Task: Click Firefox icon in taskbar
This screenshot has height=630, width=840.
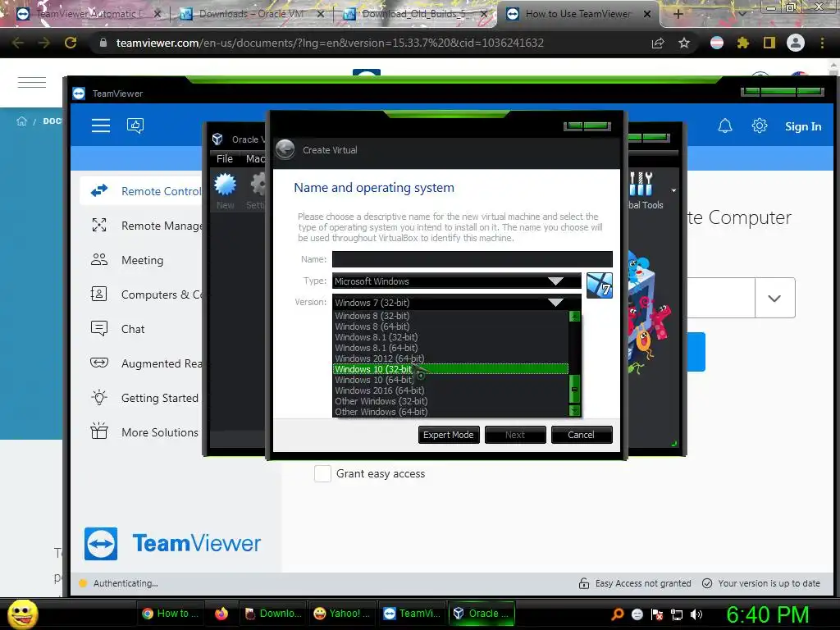Action: [221, 614]
